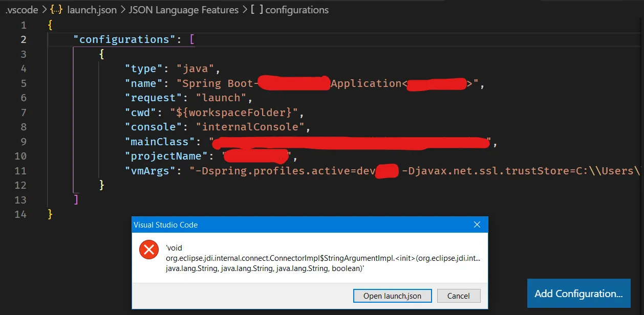Open the configurations breadcrumb item
The height and width of the screenshot is (315, 644).
pos(297,10)
